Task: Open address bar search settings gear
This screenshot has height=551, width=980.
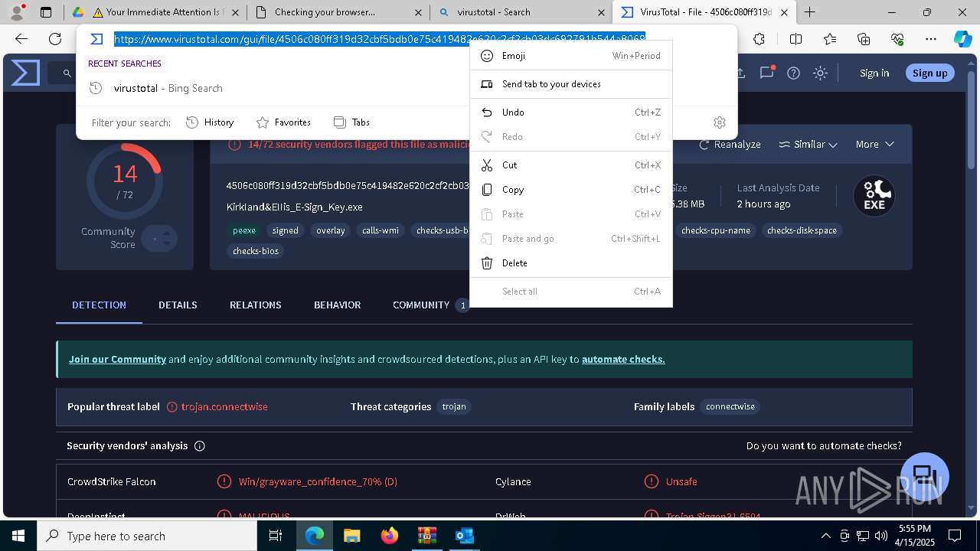Action: tap(719, 122)
